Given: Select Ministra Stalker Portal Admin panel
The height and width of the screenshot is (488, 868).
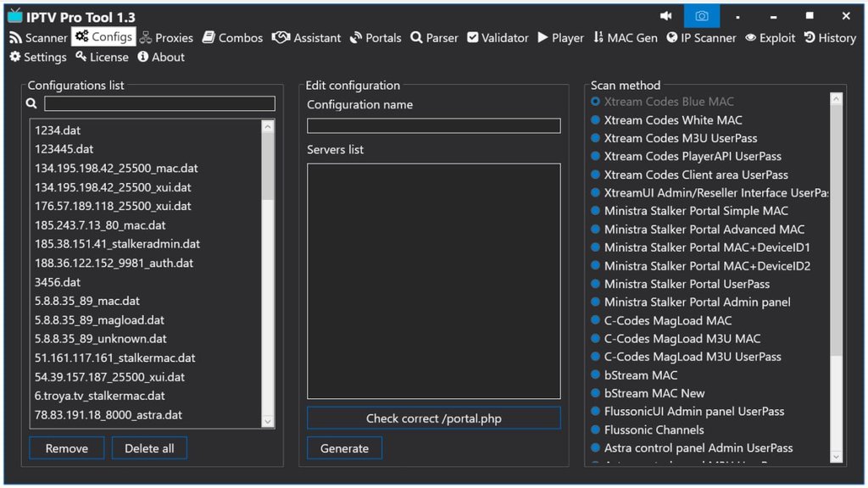Looking at the screenshot, I should pyautogui.click(x=690, y=302).
